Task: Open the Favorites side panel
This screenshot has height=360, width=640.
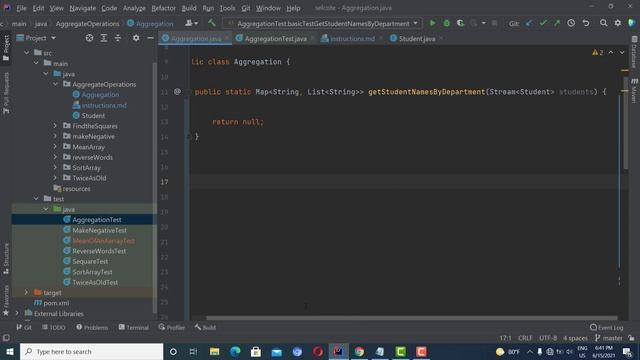Action: tap(6, 301)
